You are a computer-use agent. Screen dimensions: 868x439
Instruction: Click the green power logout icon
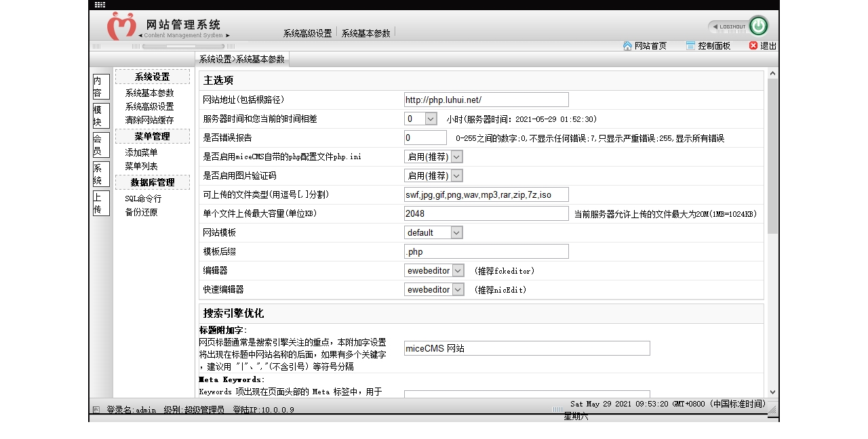758,26
